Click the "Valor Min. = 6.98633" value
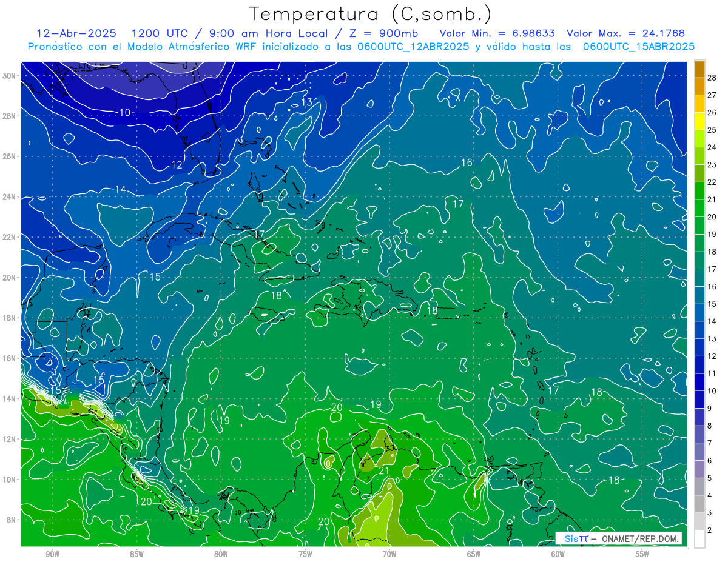The height and width of the screenshot is (562, 728). tap(497, 33)
